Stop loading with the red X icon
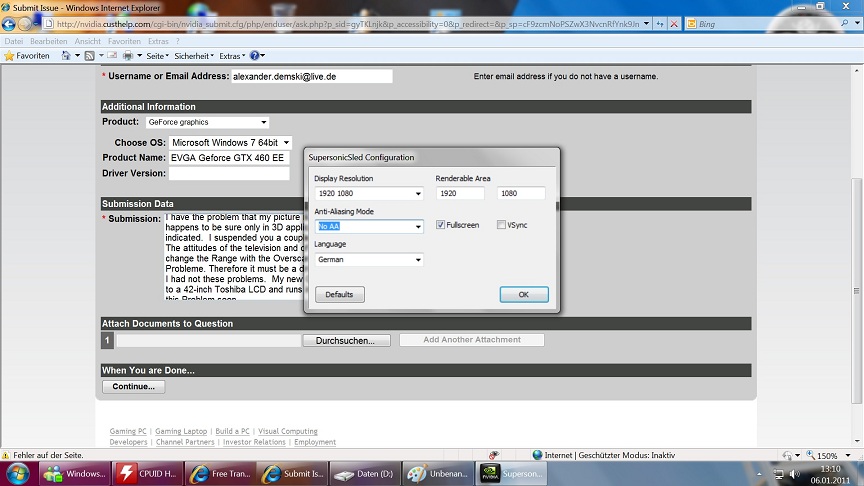This screenshot has width=864, height=486. [673, 24]
